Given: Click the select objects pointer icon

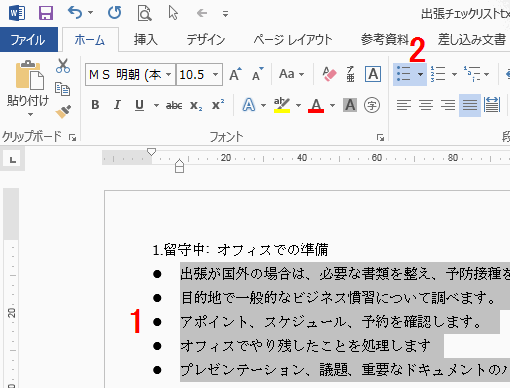Looking at the screenshot, I should [173, 13].
